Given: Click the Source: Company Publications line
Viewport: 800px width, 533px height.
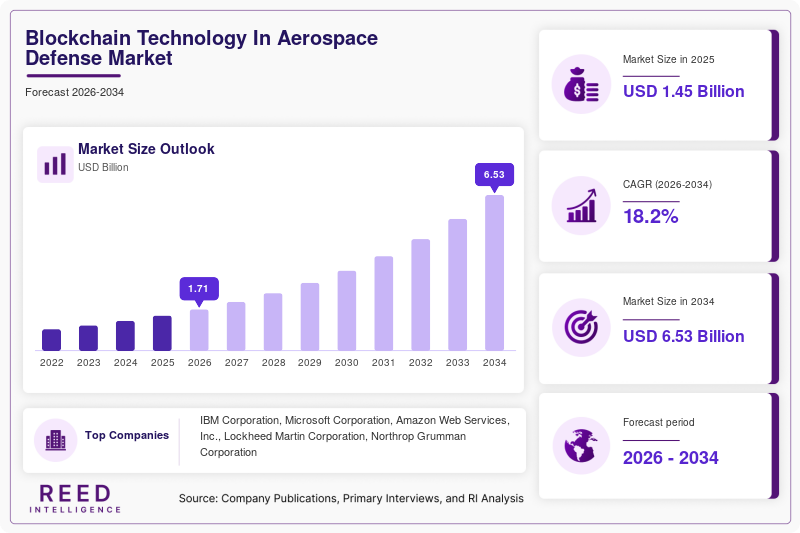Looking at the screenshot, I should 351,498.
